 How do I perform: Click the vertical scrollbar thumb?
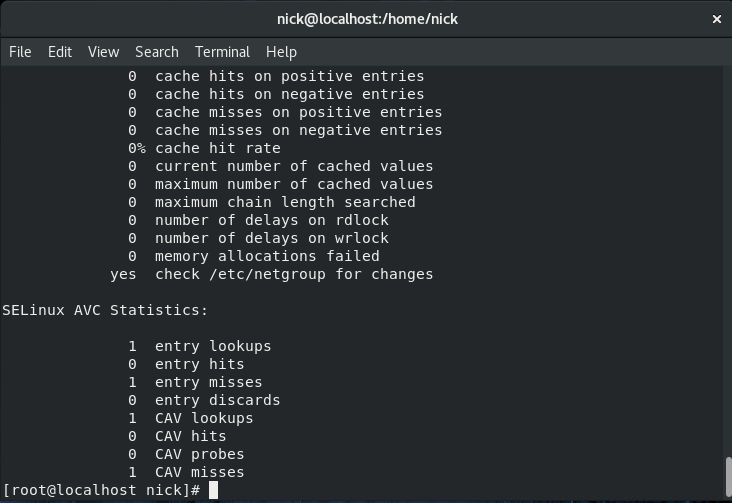point(728,477)
